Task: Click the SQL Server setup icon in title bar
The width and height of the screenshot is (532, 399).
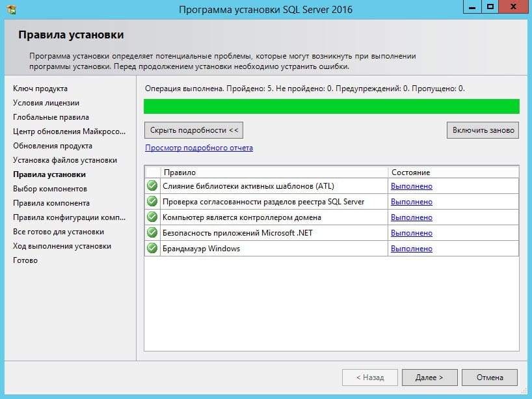Action: [11, 9]
